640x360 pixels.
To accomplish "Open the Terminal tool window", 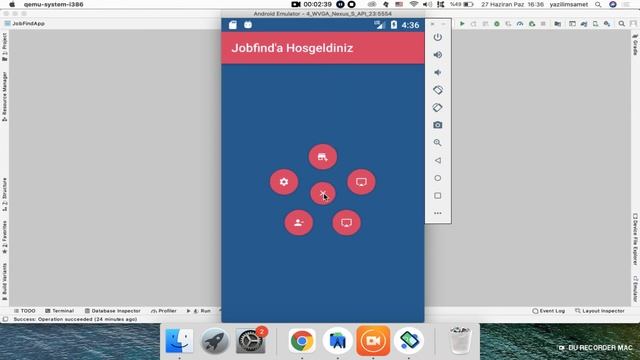I will [60, 311].
